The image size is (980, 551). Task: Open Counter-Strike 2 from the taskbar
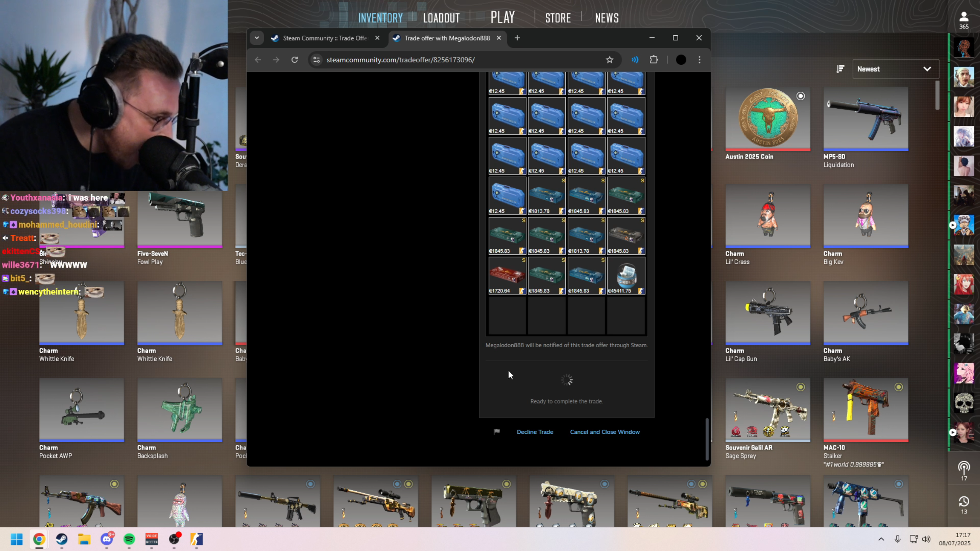[x=196, y=539]
